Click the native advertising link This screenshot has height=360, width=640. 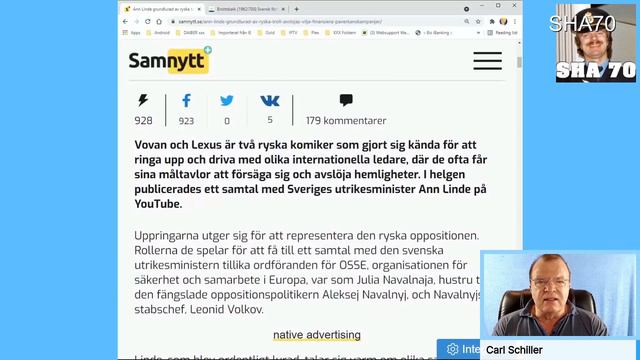tap(317, 335)
